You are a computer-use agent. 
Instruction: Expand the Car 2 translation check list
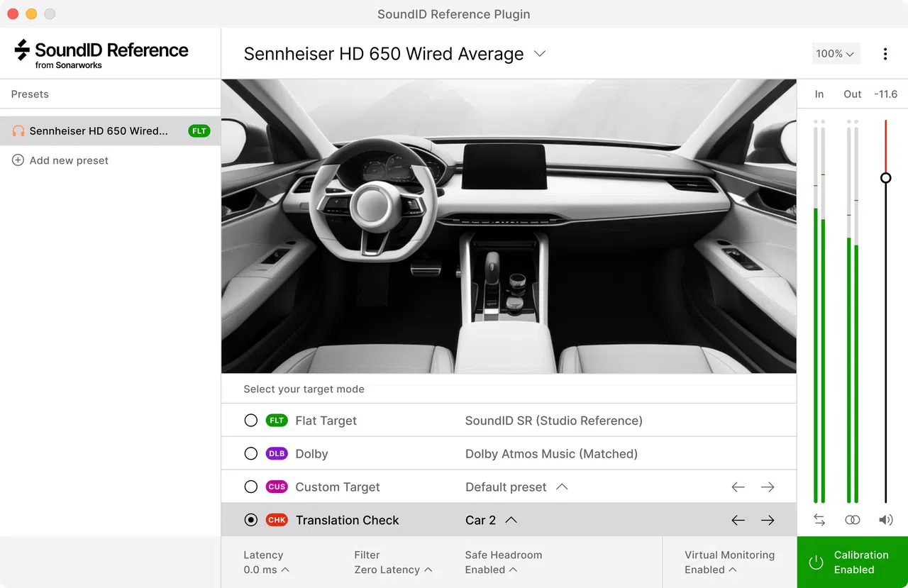(x=511, y=520)
